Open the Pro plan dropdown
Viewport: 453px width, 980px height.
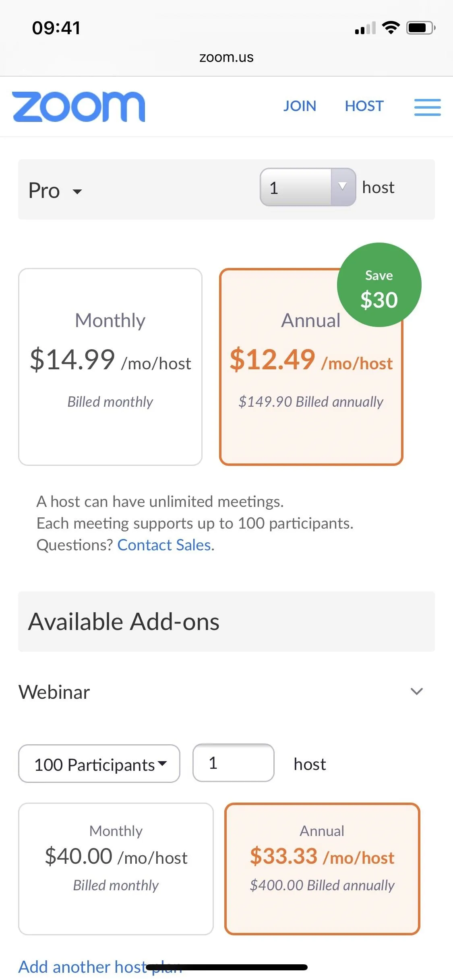pyautogui.click(x=55, y=190)
